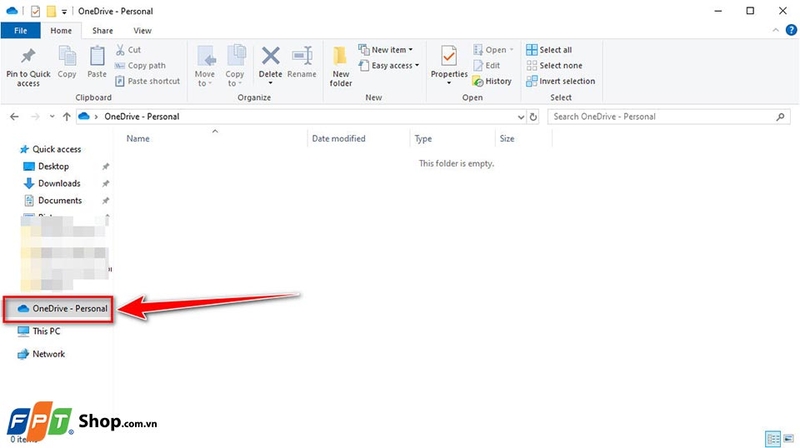Open the Move to menu

tap(205, 65)
